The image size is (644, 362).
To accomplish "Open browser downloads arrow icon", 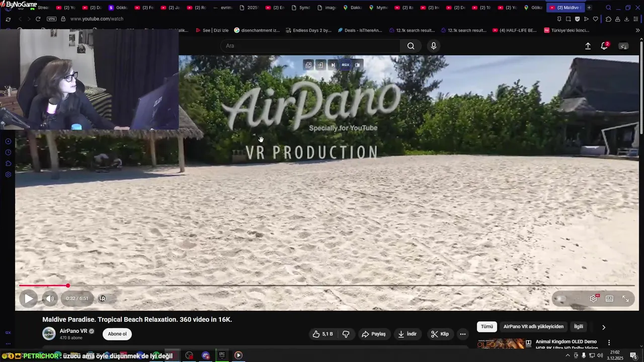I will [x=626, y=19].
